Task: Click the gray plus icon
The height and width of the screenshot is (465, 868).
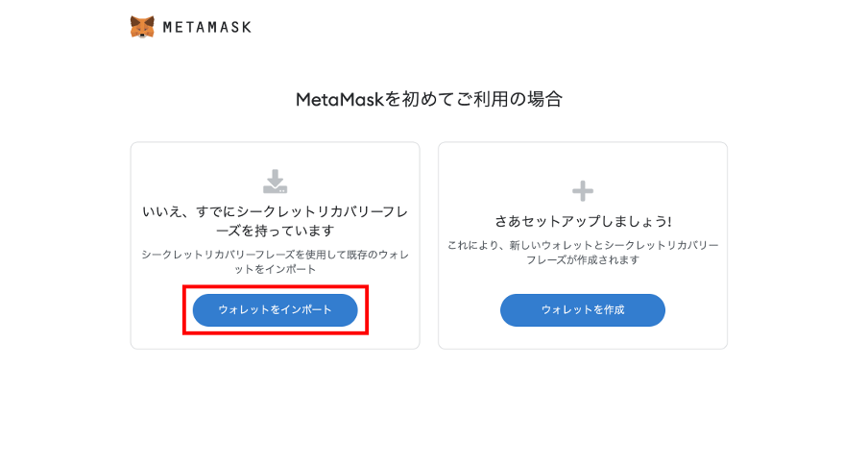Action: click(x=583, y=191)
